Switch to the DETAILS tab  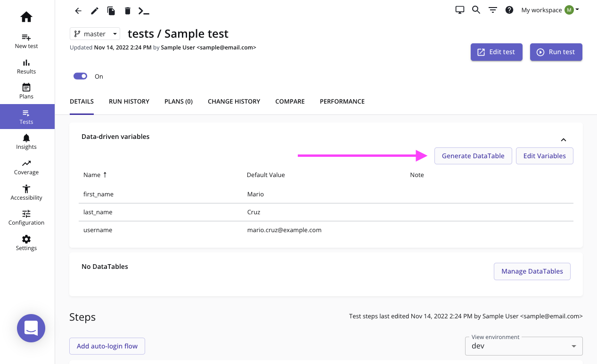pos(82,101)
